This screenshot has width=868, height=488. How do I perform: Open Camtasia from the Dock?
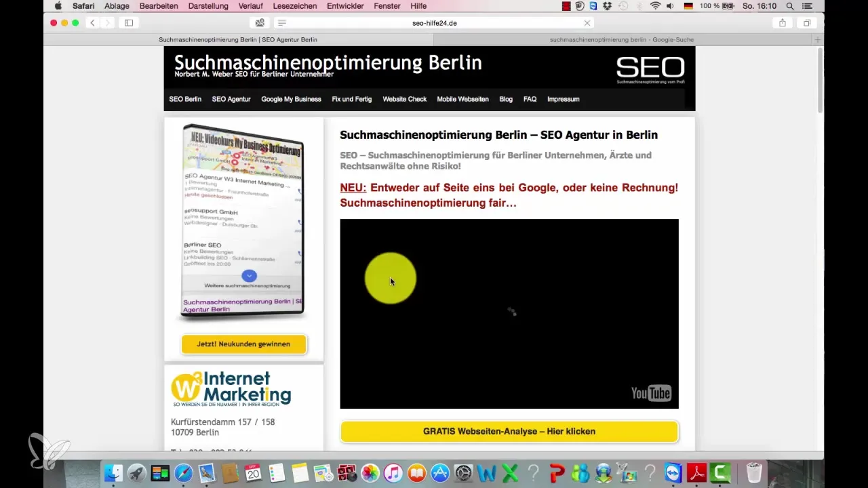coord(720,472)
